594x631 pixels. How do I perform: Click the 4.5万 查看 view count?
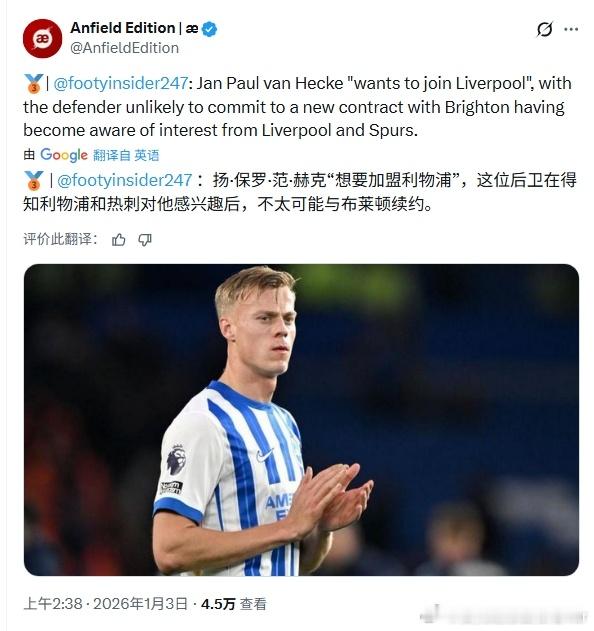click(233, 604)
